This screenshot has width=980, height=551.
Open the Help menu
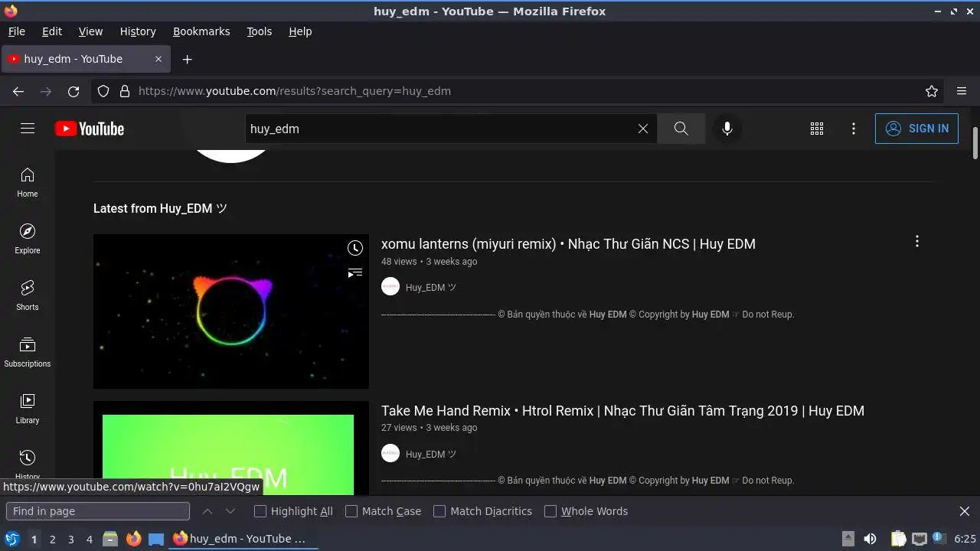pyautogui.click(x=300, y=31)
